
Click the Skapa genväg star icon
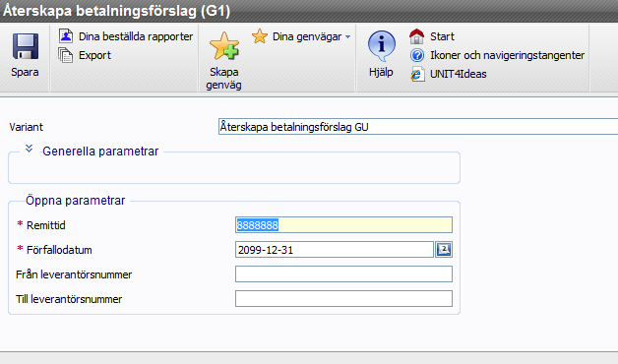pos(224,46)
